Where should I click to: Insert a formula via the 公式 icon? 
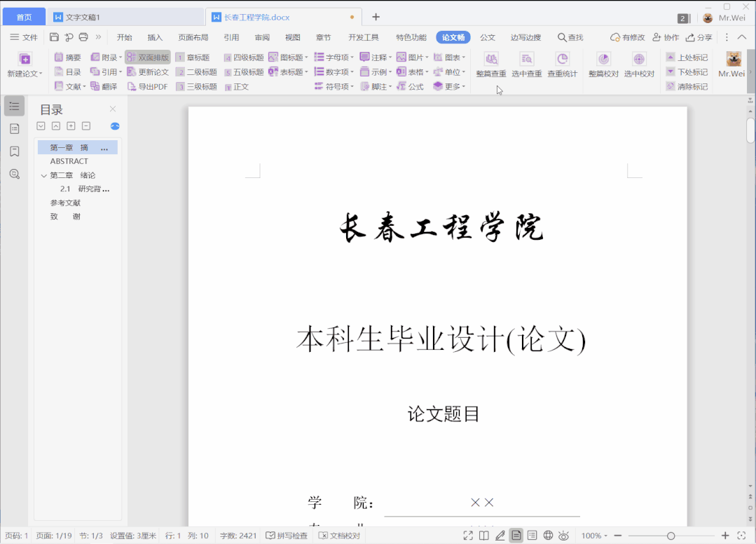415,85
